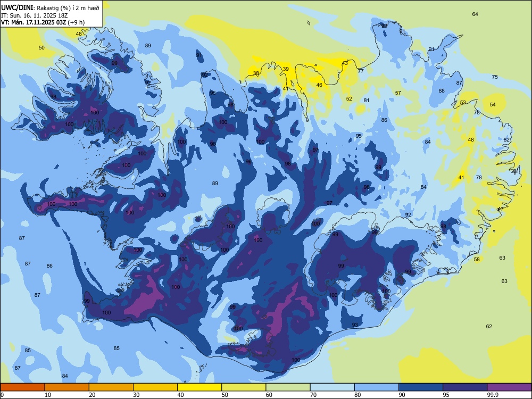Choose the dark blue 90–95 legend swatch
The width and height of the screenshot is (532, 399).
[421, 387]
